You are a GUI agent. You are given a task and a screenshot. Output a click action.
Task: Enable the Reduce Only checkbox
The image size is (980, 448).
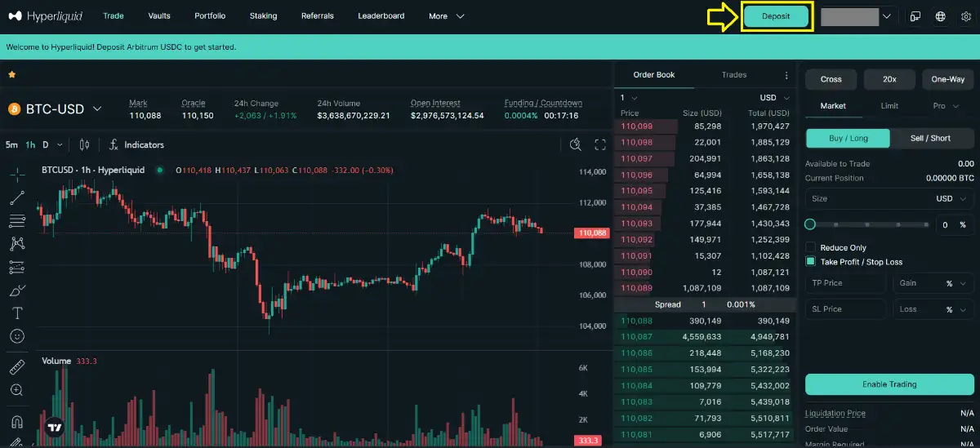[x=811, y=247]
